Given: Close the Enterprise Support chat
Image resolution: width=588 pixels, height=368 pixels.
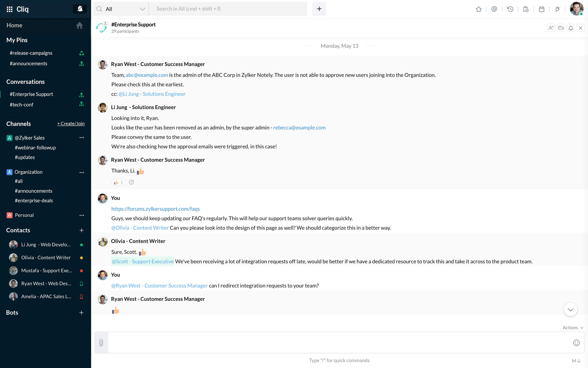Looking at the screenshot, I should coord(580,28).
